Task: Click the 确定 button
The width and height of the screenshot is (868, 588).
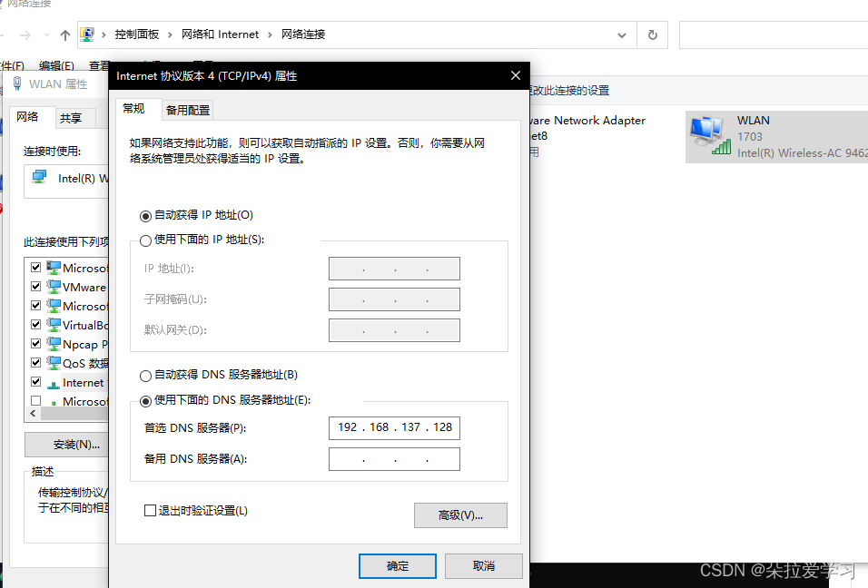Action: coord(397,565)
